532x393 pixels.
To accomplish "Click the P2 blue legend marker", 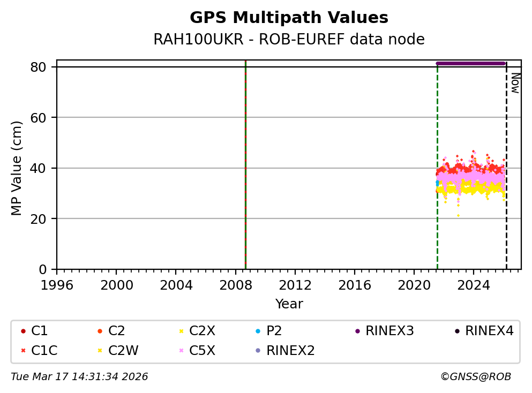I will coord(258,331).
